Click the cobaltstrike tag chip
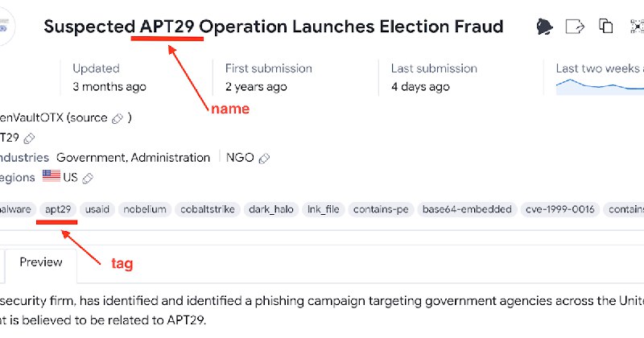 [208, 209]
